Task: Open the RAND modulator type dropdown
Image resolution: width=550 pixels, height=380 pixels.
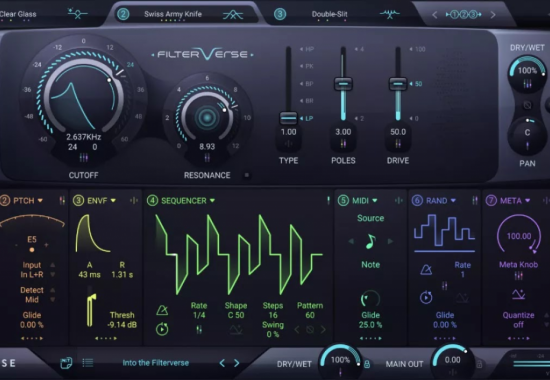Action: point(453,201)
